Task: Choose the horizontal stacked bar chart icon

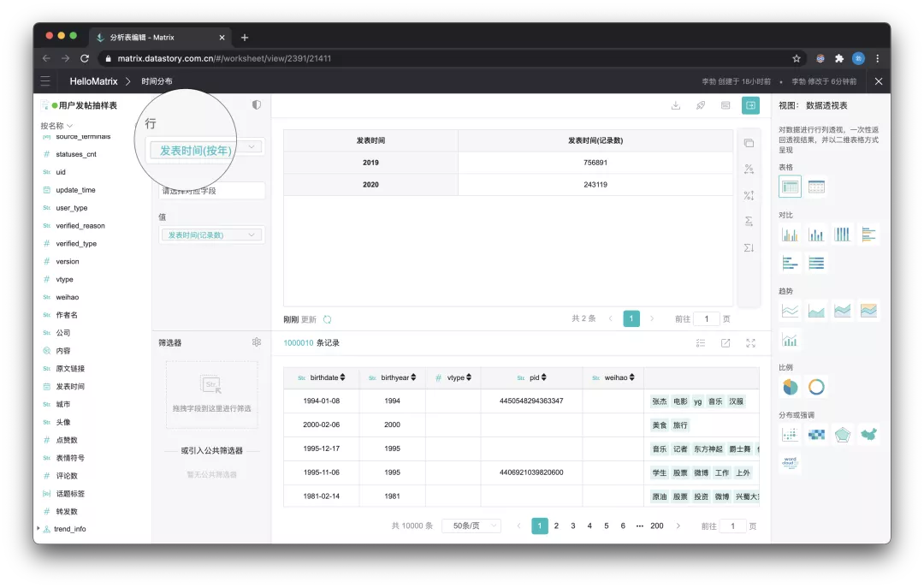Action: click(x=790, y=263)
